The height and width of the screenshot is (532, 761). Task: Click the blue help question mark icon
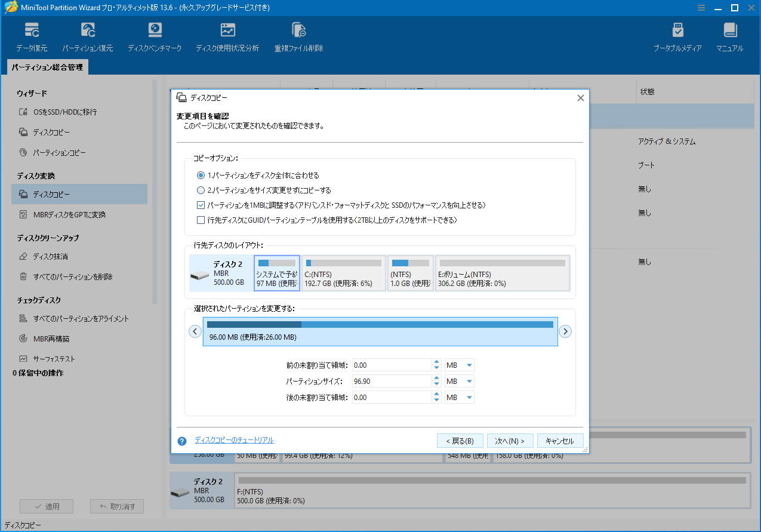(x=182, y=441)
